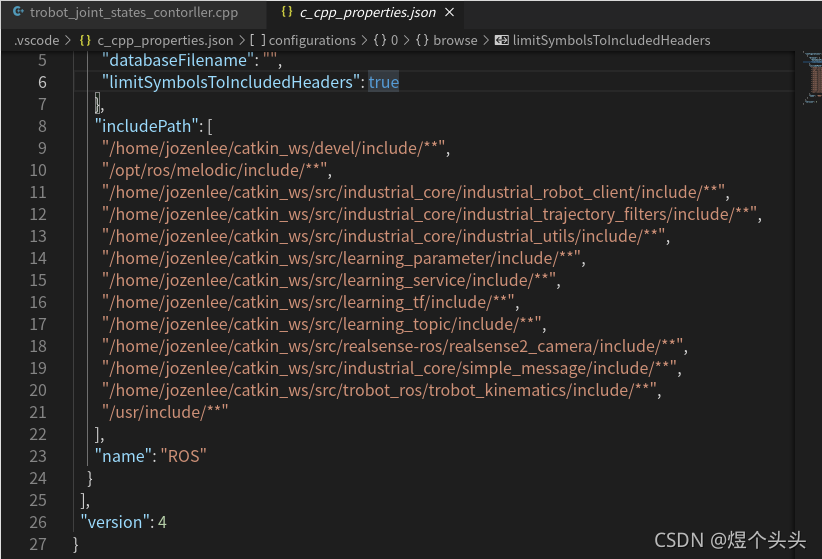Image resolution: width=822 pixels, height=559 pixels.
Task: Click the minimap on the right edge
Action: click(x=812, y=78)
